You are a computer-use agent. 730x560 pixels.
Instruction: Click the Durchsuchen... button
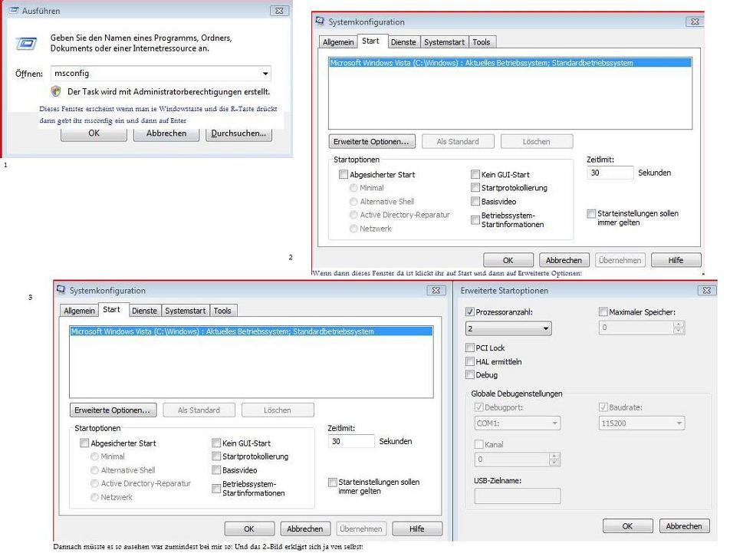[x=238, y=133]
